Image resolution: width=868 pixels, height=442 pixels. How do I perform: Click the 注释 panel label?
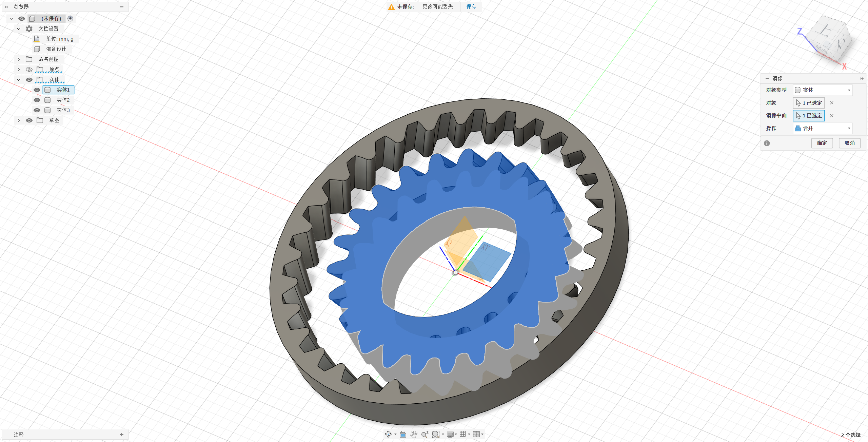click(19, 435)
